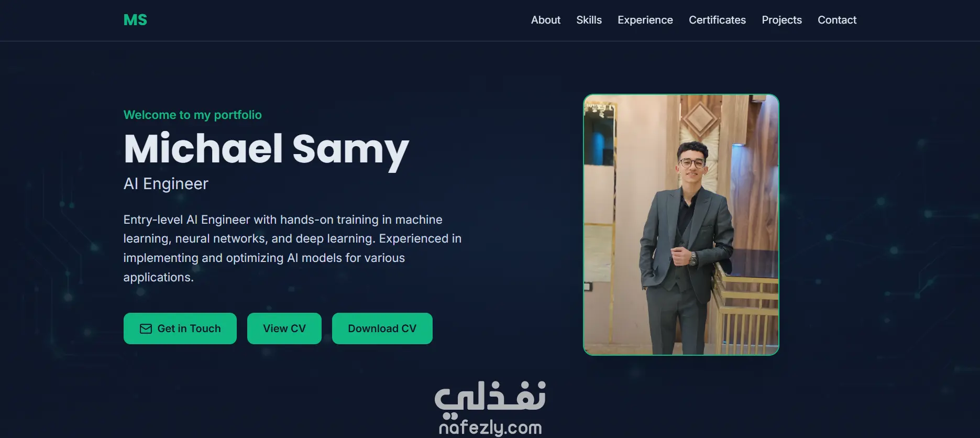Click the Michael Samy name heading
Viewport: 980px width, 438px height.
(x=266, y=149)
